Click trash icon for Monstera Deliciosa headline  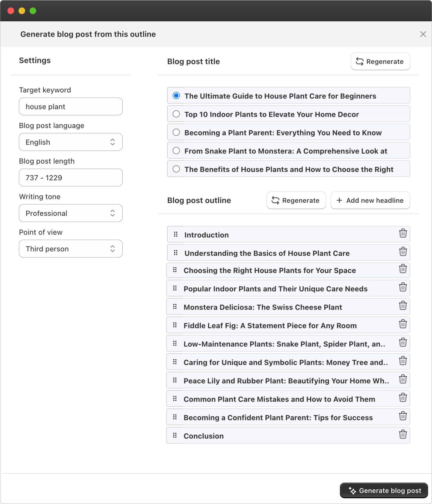coord(403,306)
